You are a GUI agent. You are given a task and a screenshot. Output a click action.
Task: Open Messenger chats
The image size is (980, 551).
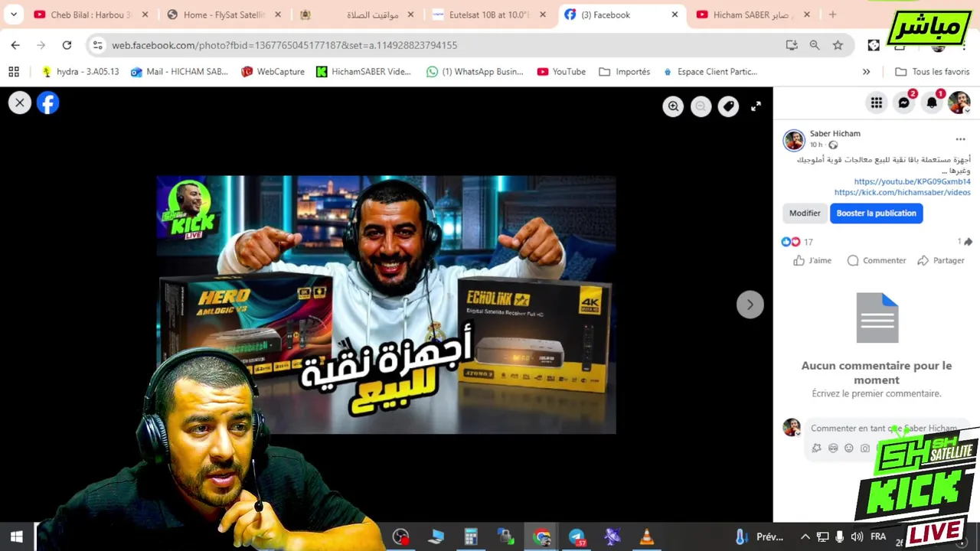click(x=904, y=103)
